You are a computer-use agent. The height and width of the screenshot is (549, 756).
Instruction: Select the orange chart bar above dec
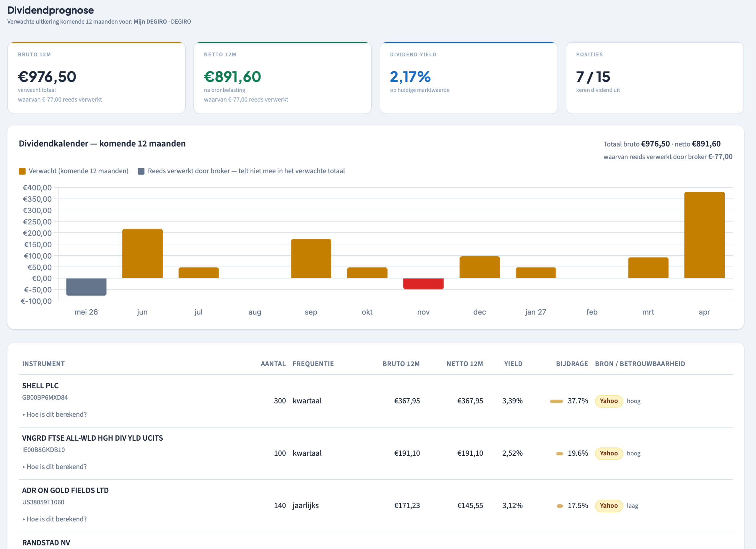pyautogui.click(x=480, y=267)
